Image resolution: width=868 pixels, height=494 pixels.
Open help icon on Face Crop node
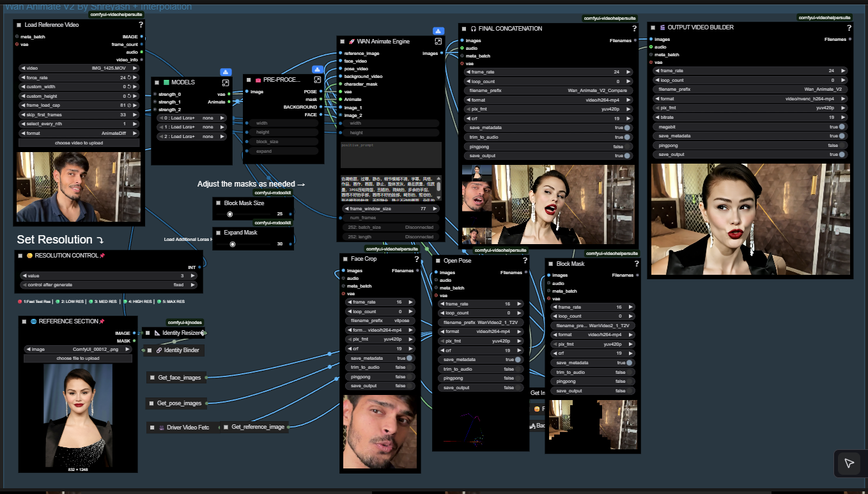(417, 259)
